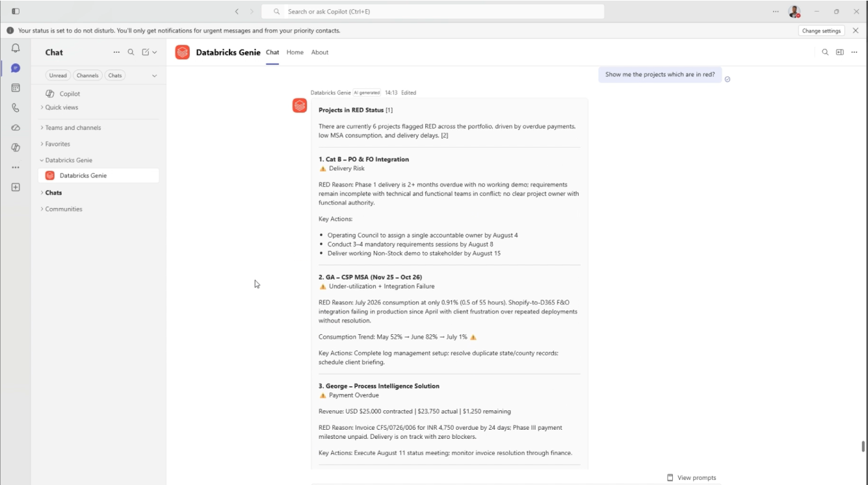Start a new chat with compose icon

click(146, 52)
